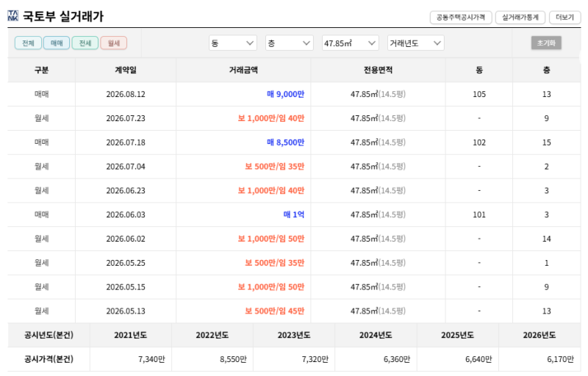The image size is (588, 376).
Task: Open 실거래가통계 button
Action: tap(520, 17)
